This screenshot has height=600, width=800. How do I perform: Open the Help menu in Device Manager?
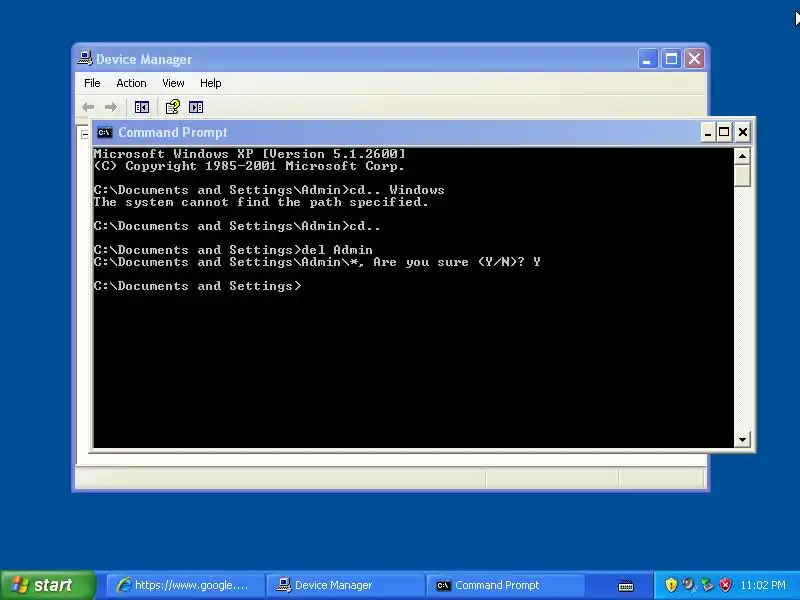click(x=210, y=83)
